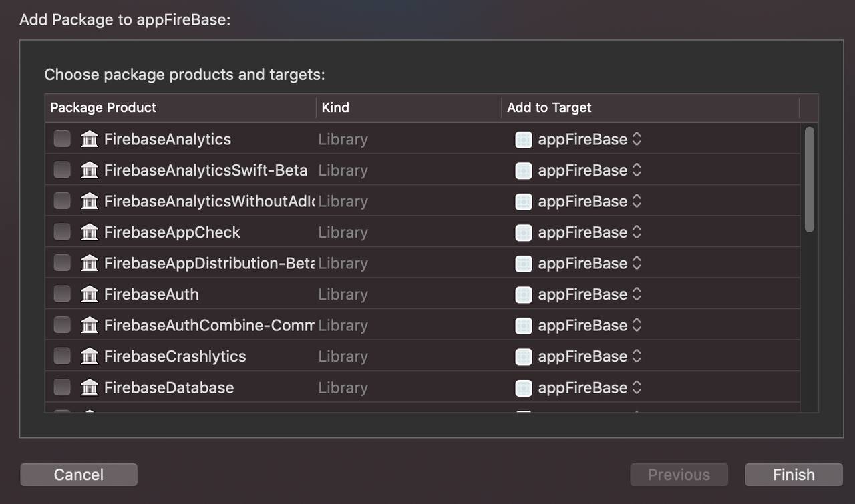
Task: Click the app target icon in FirebaseAuthCombine-Comm row
Action: point(524,326)
